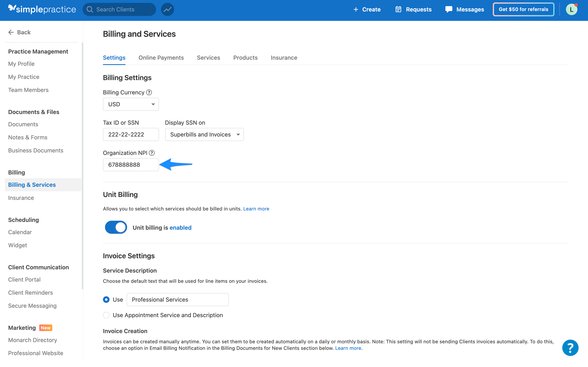
Task: Open My Practice in sidebar
Action: 24,77
